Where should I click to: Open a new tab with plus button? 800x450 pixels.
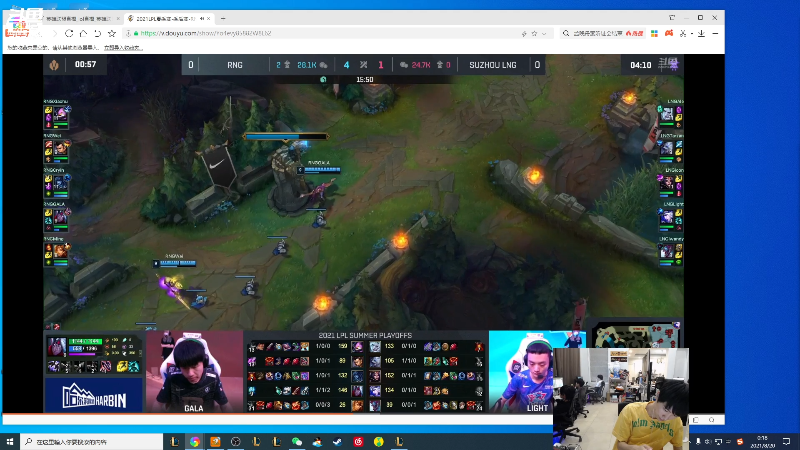coord(223,18)
